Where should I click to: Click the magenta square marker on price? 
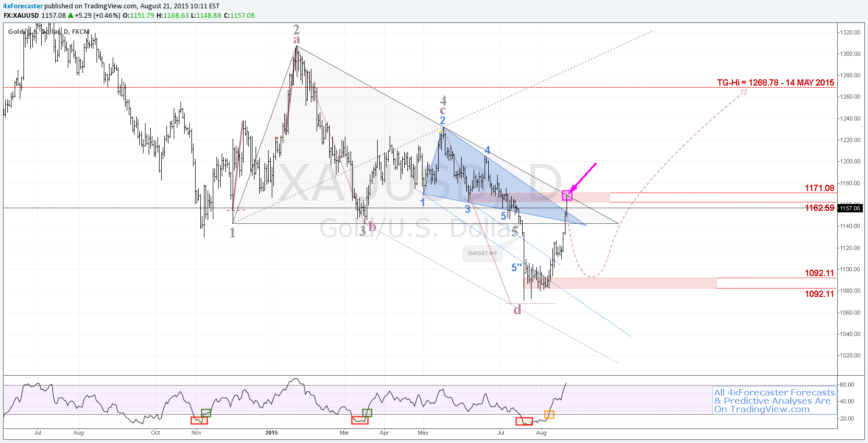coord(568,196)
